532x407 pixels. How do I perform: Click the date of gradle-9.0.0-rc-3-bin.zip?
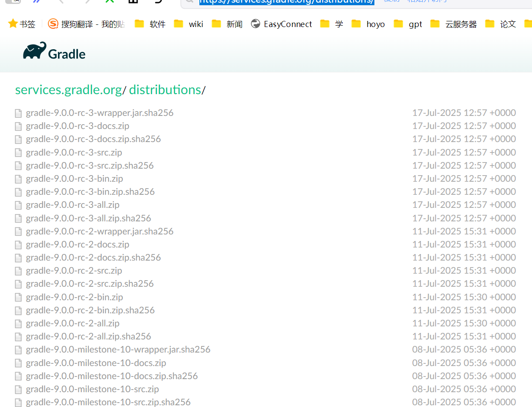pyautogui.click(x=464, y=179)
